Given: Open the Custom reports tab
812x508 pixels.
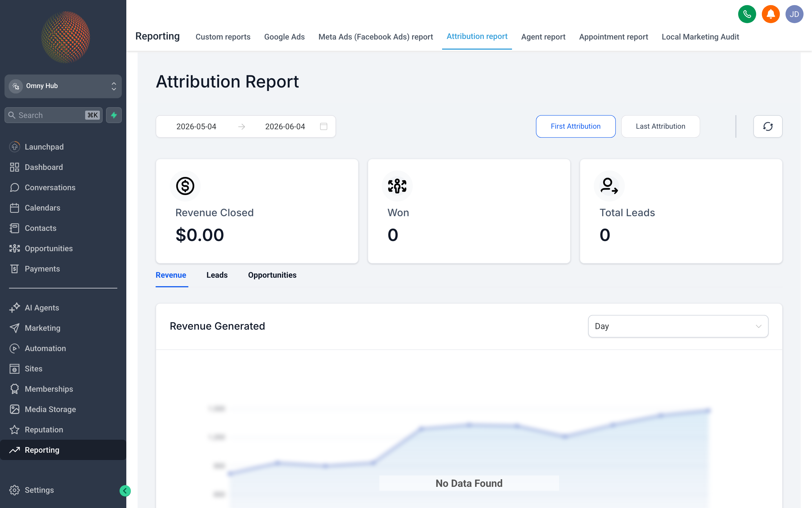Looking at the screenshot, I should pos(223,37).
